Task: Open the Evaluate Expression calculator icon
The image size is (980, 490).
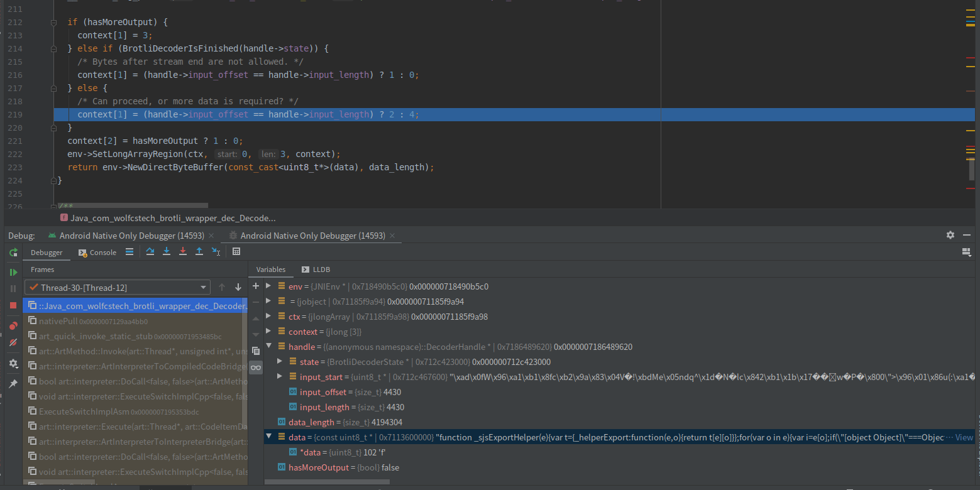Action: pos(236,252)
